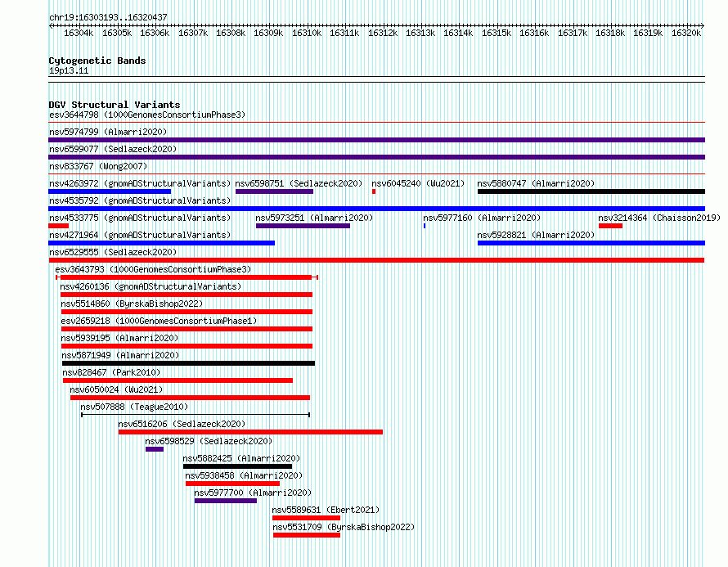Image resolution: width=728 pixels, height=567 pixels.
Task: Select the nsv3214364 Chaisson2019 red bar
Action: [x=610, y=226]
